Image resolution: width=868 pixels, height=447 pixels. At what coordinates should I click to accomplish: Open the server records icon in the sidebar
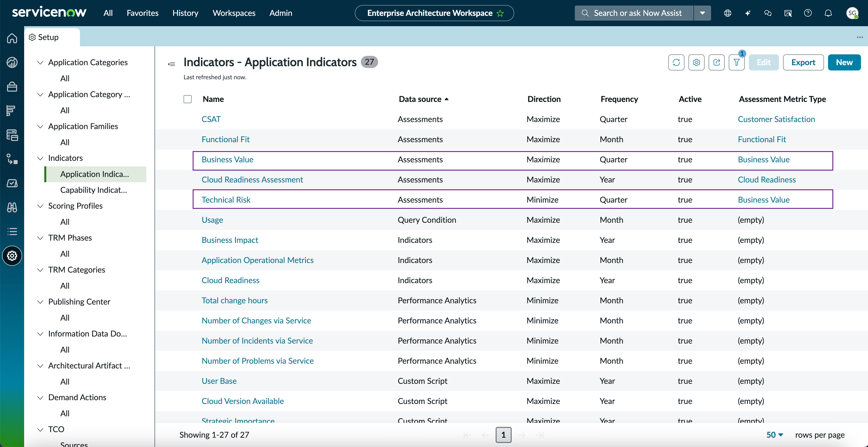[12, 135]
